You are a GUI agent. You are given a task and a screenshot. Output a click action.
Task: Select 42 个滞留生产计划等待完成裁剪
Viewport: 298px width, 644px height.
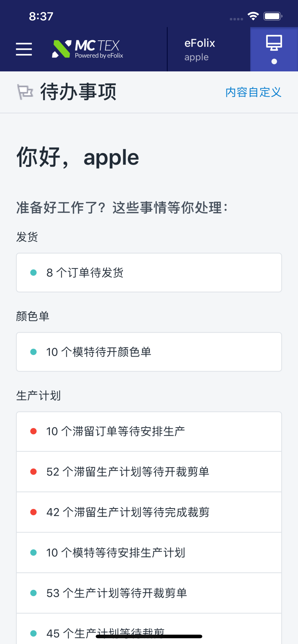[x=149, y=512]
